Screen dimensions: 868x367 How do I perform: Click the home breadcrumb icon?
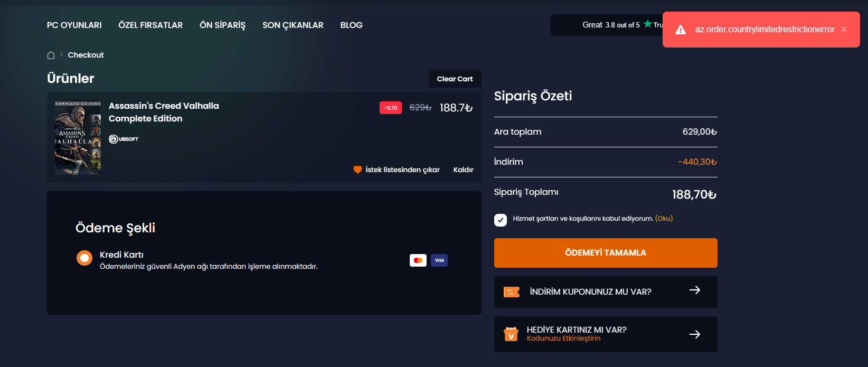click(51, 55)
